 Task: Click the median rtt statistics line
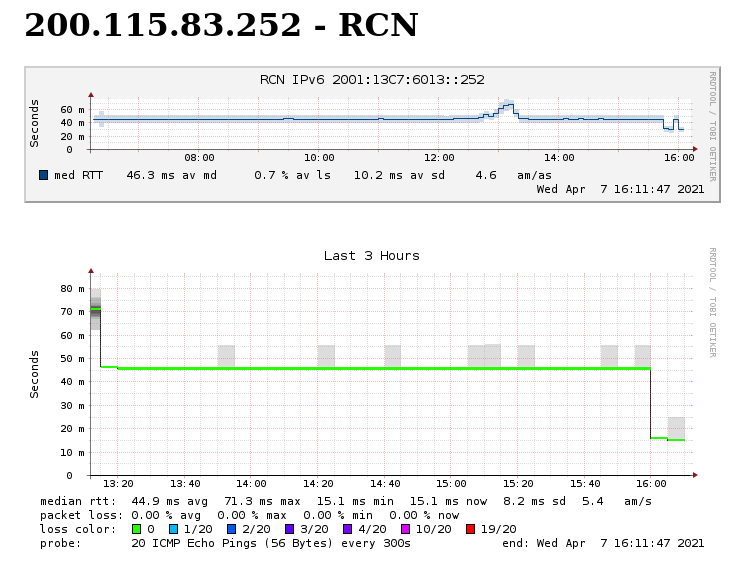point(346,501)
